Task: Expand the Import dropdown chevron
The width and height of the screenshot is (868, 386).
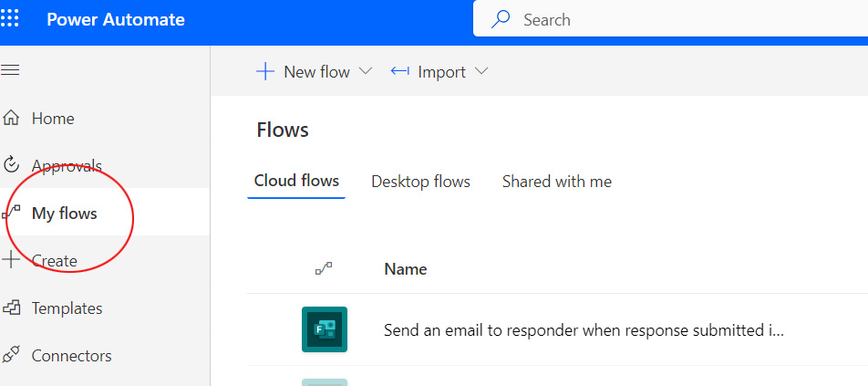Action: [x=481, y=72]
